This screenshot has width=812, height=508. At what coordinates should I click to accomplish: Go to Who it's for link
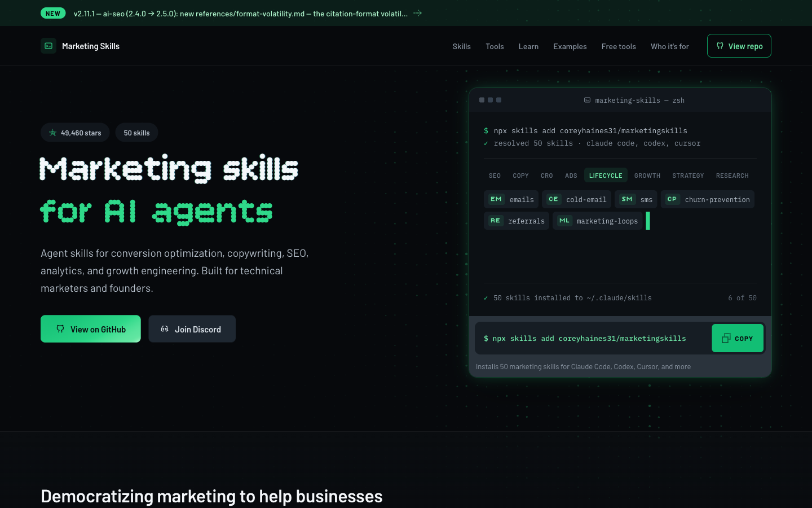point(669,46)
